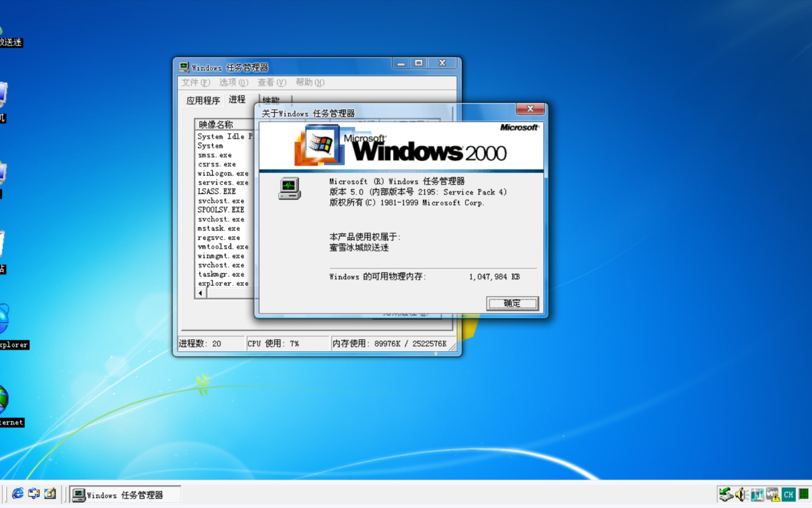Screen dimensions: 812x508
Task: Click the CH input language indicator
Action: [788, 494]
